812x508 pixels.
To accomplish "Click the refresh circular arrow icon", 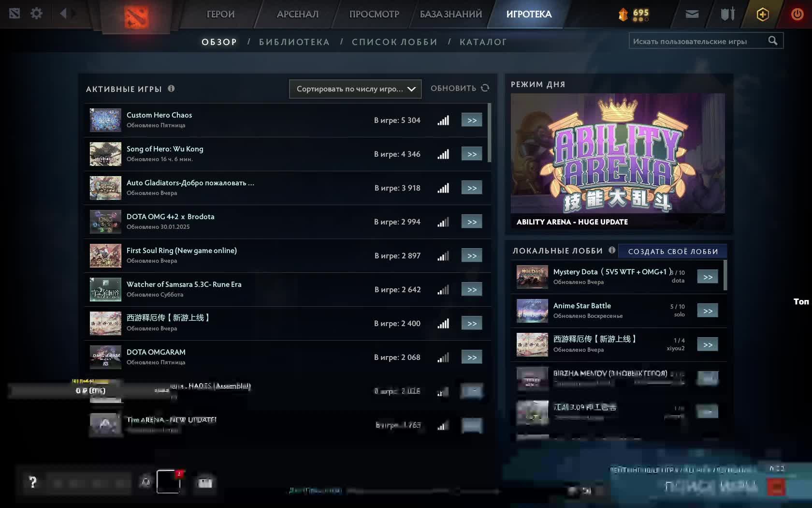I will tap(485, 88).
